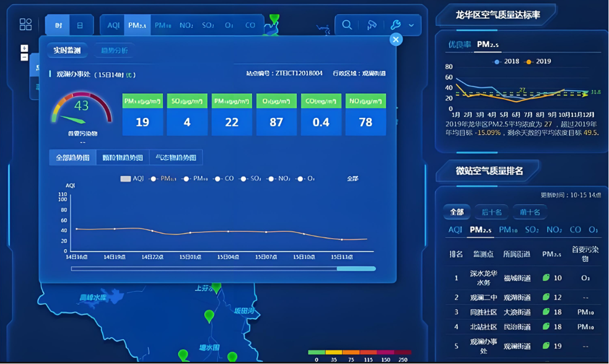Open the grid layout menu icon
Viewport: 609px width, 364px height.
[x=25, y=24]
